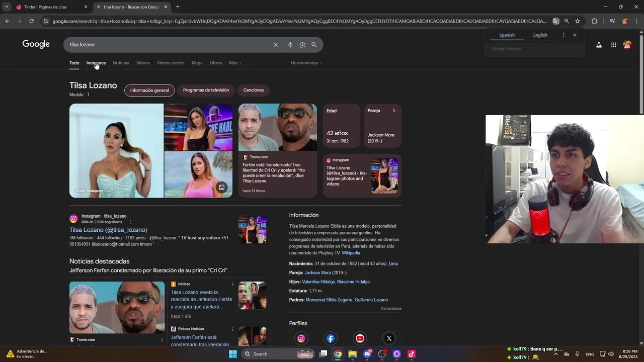This screenshot has height=362, width=644.
Task: Open Tilsa Lozano's Facebook profile icon
Action: (x=331, y=338)
